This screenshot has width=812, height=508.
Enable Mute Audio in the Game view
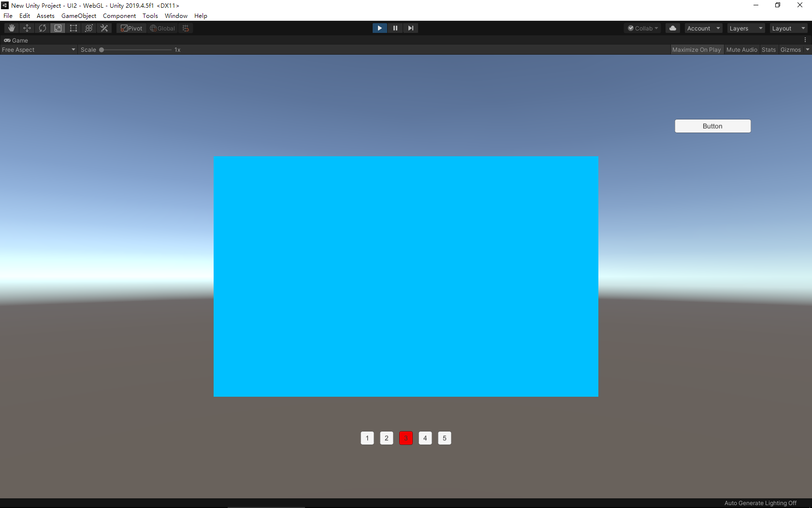click(x=741, y=49)
